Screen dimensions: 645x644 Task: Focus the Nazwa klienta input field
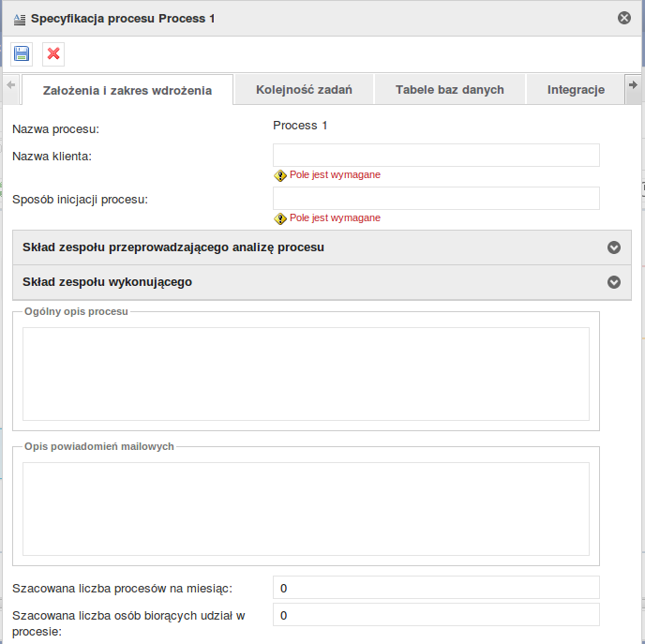coord(436,155)
